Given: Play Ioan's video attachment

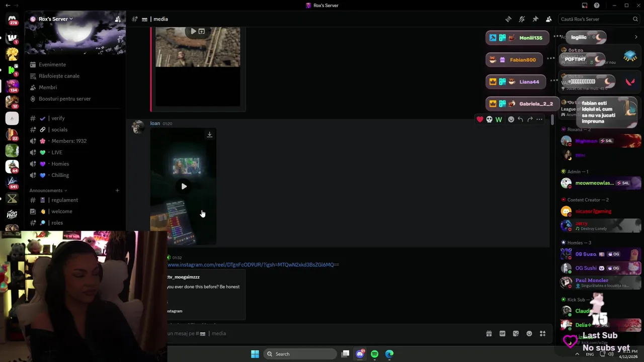Looking at the screenshot, I should point(184,187).
